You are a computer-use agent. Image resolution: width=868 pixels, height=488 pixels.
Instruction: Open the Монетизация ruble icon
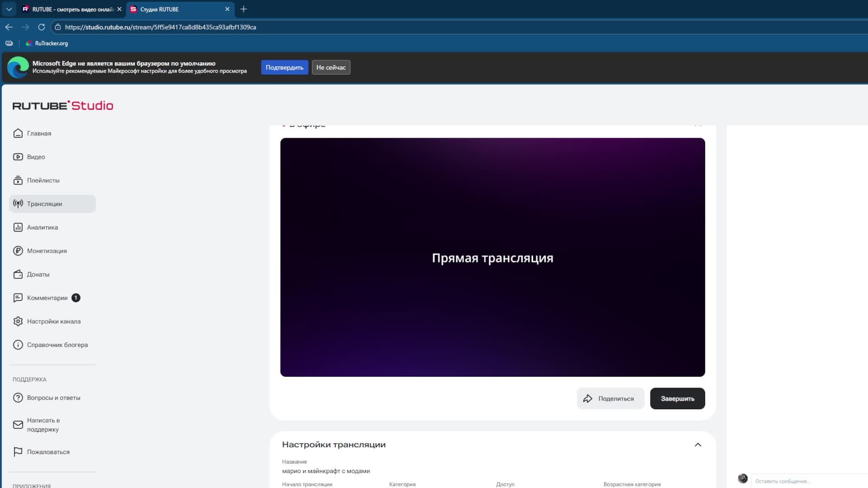[18, 251]
